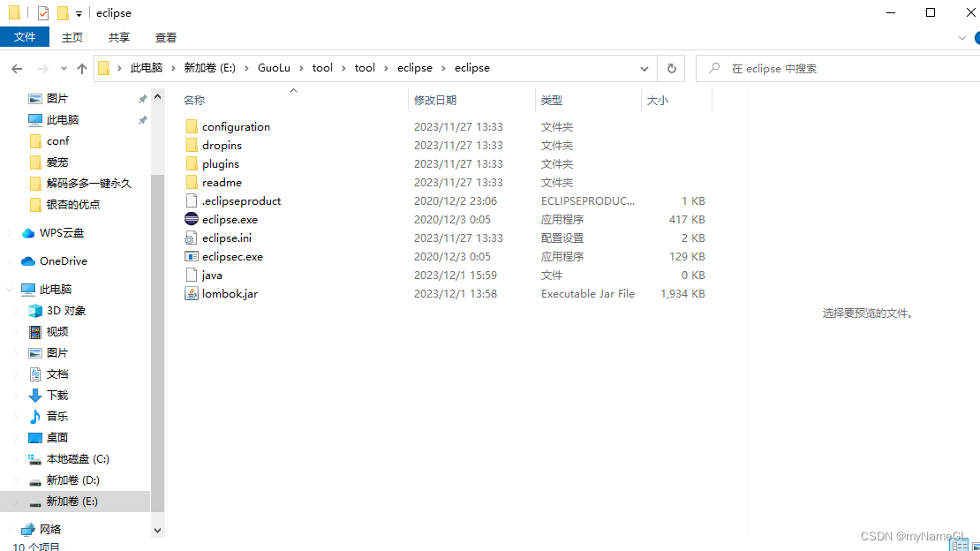
Task: Open recent locations dropdown arrow
Action: 64,69
